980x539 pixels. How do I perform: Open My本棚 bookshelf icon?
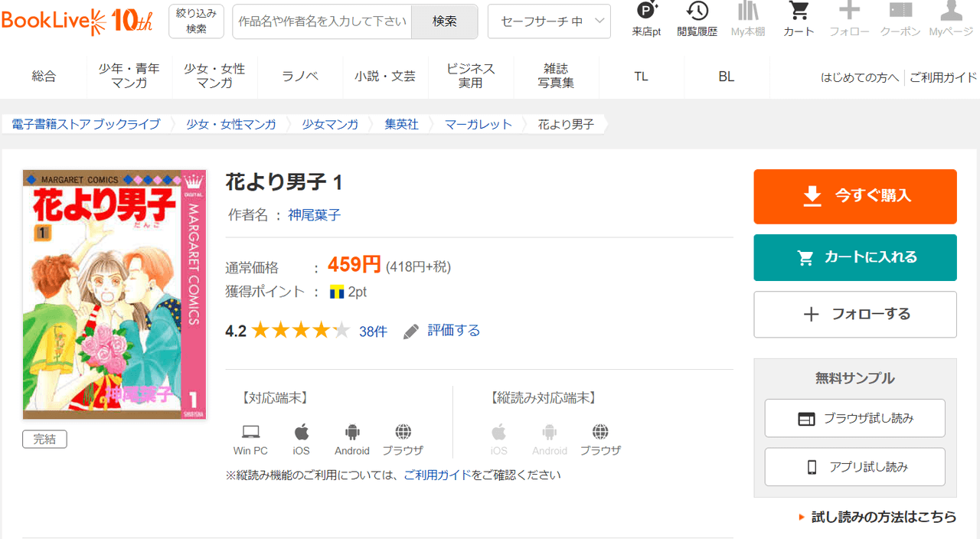click(748, 19)
